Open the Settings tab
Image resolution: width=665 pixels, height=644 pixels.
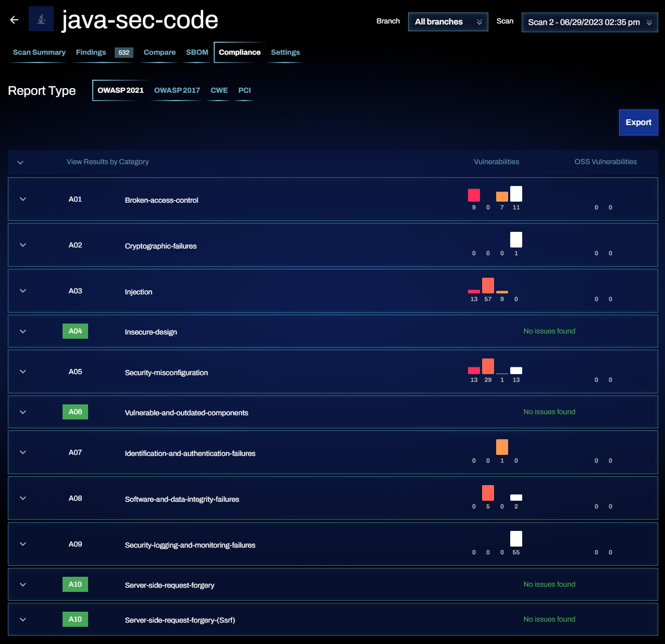[285, 52]
